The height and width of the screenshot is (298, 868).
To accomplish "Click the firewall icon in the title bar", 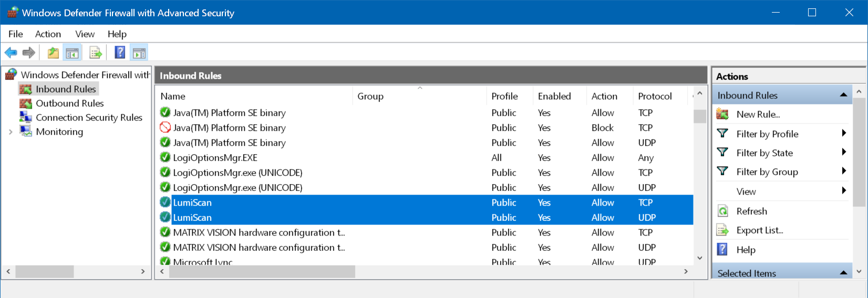I will point(12,13).
